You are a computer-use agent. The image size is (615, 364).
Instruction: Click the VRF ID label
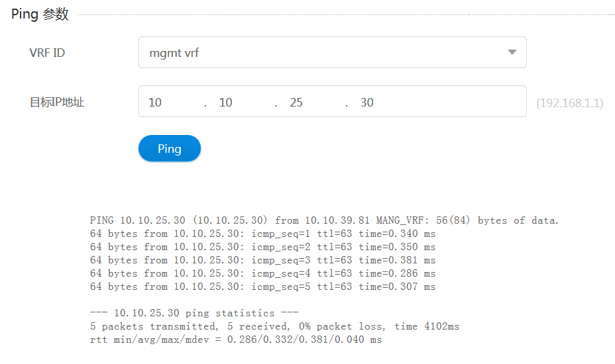coord(47,53)
